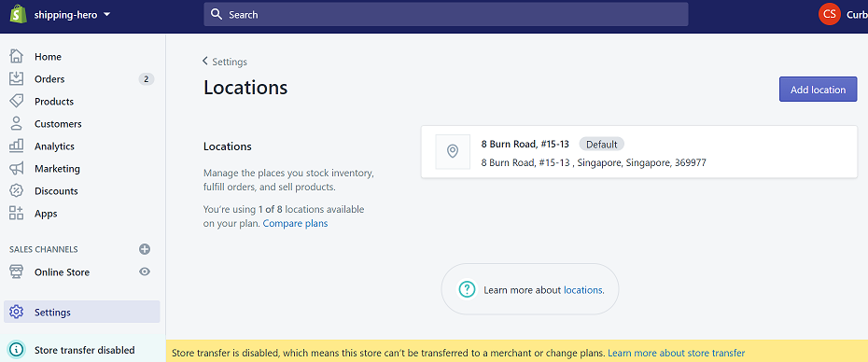View online store via eye icon
Image resolution: width=868 pixels, height=362 pixels.
[145, 271]
